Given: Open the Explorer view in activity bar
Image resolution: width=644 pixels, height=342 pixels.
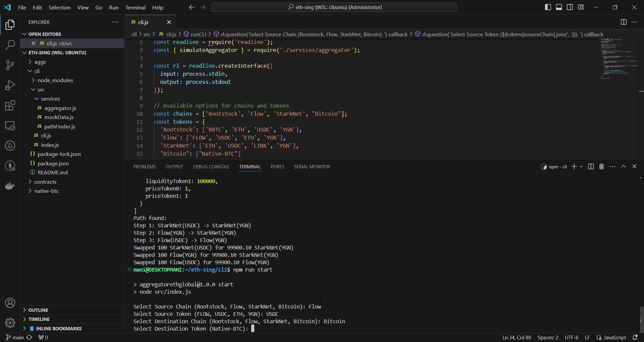Looking at the screenshot, I should (10, 25).
